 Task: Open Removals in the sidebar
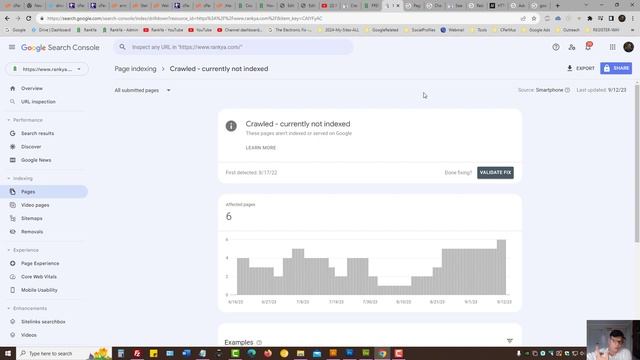pos(32,232)
